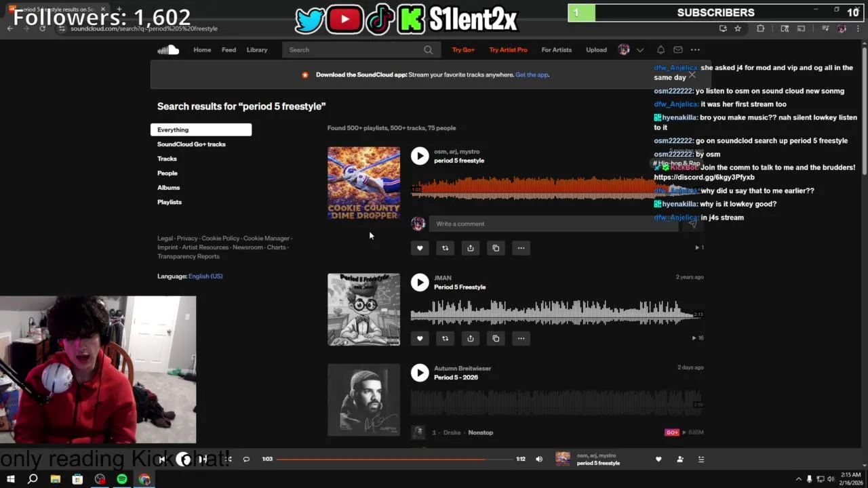
Task: Open Spotify from the Windows taskbar
Action: pyautogui.click(x=122, y=479)
